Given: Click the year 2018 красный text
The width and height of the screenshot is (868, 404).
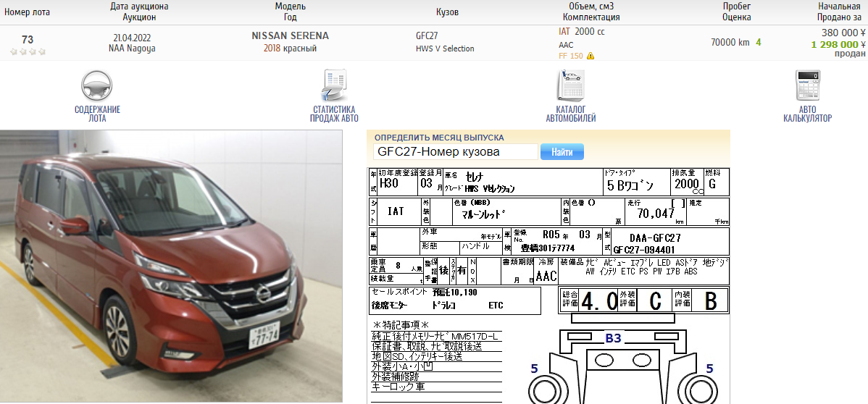Looking at the screenshot, I should coord(290,49).
